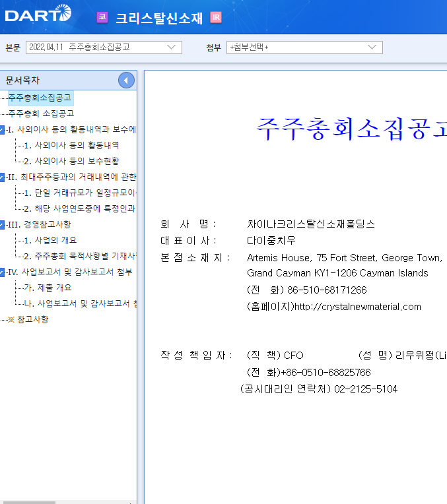Go to 1. 단일 거래규모가 일정규모이상 item
This screenshot has height=504, width=447.
80,193
